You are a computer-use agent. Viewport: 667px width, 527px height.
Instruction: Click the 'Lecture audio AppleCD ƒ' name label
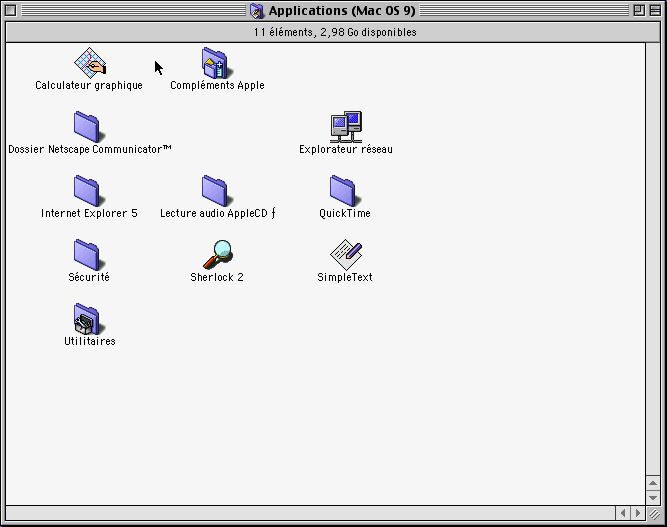[x=217, y=213]
